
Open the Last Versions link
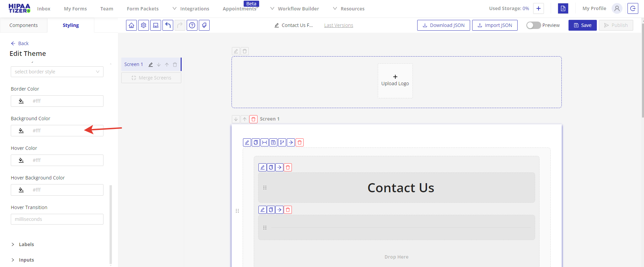(x=338, y=25)
